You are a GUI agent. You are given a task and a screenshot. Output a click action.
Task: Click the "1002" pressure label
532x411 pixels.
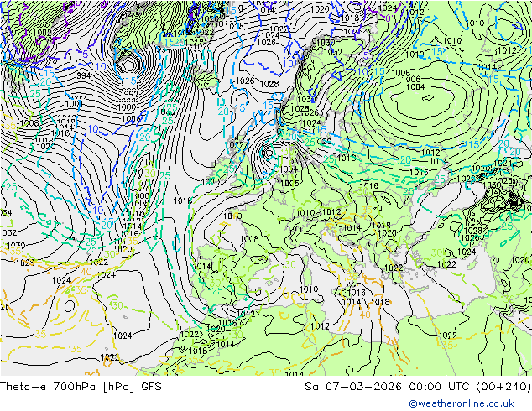pyautogui.click(x=43, y=33)
